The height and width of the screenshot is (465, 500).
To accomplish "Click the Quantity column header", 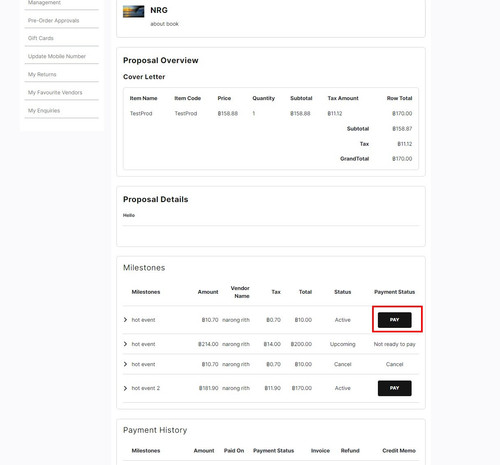I will pyautogui.click(x=263, y=98).
